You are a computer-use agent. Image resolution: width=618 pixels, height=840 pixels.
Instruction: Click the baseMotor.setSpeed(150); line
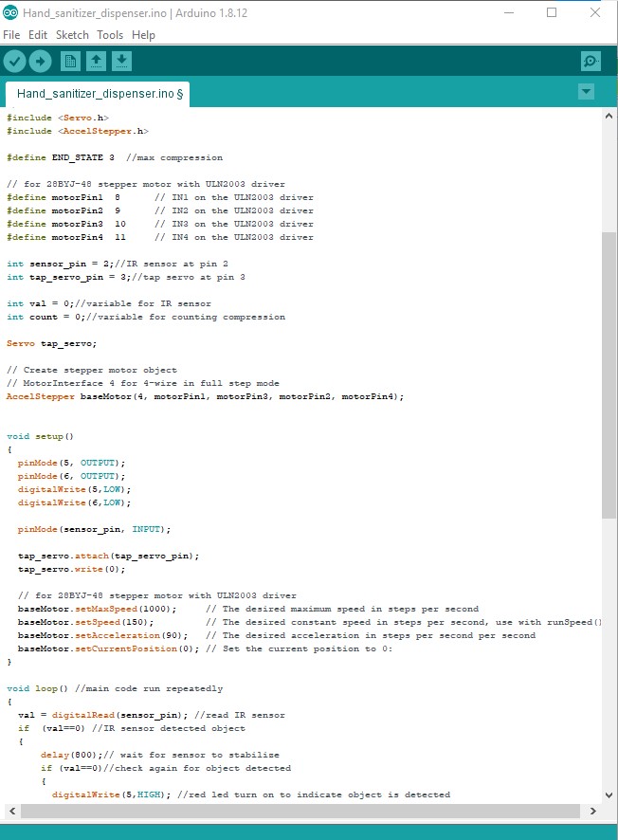(310, 622)
